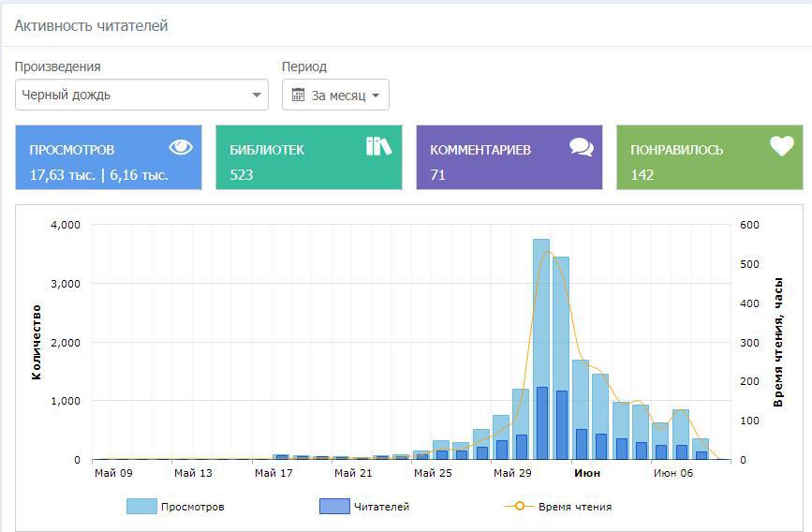Open the Комментариев 71 stats card

tap(509, 158)
